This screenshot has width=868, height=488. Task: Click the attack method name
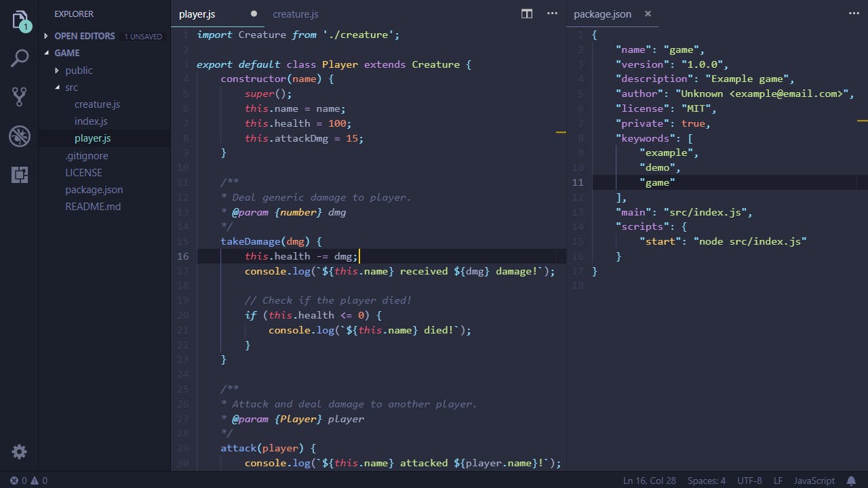238,448
